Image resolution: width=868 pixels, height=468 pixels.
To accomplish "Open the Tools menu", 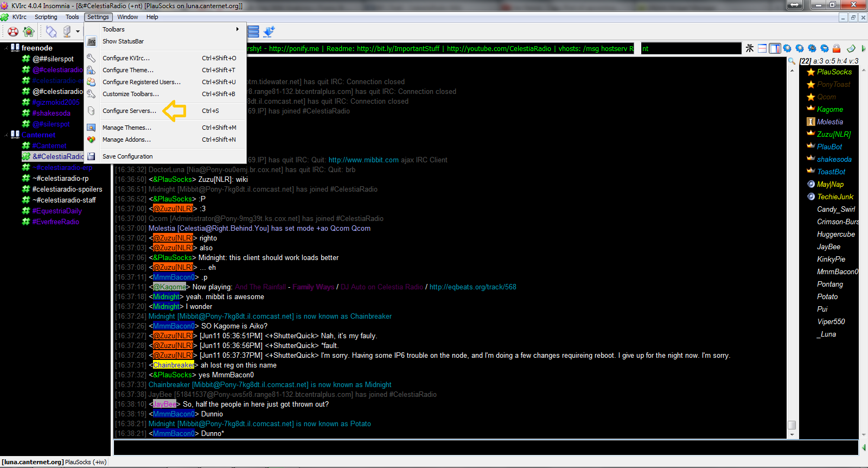I will pos(72,17).
